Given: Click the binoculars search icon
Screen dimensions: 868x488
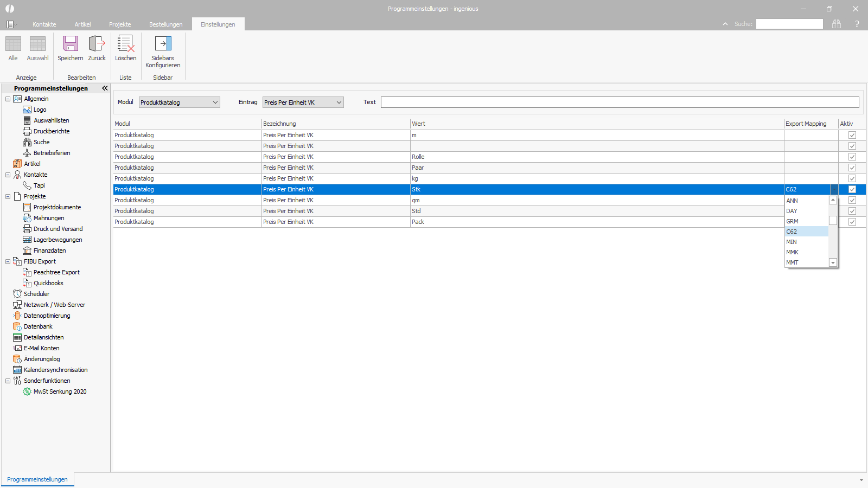Looking at the screenshot, I should click(x=837, y=24).
